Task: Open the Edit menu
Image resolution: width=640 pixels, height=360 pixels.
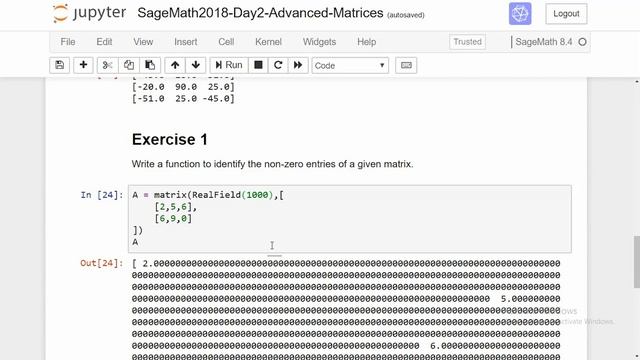Action: click(x=104, y=42)
